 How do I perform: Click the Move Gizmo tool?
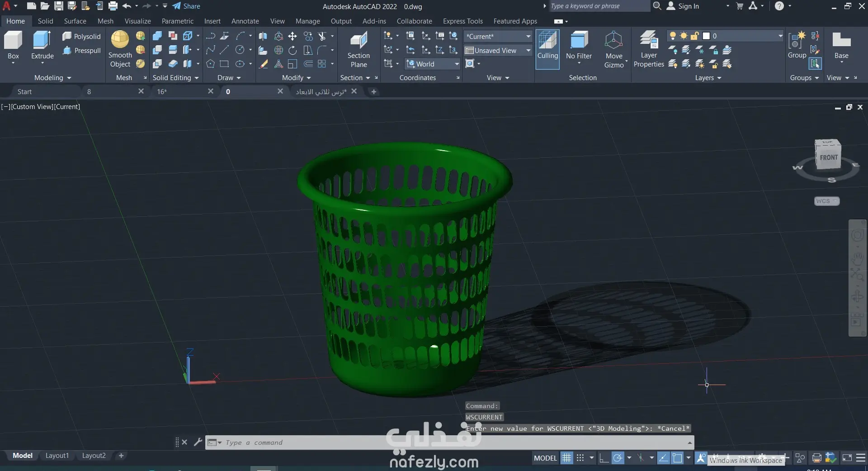point(614,49)
